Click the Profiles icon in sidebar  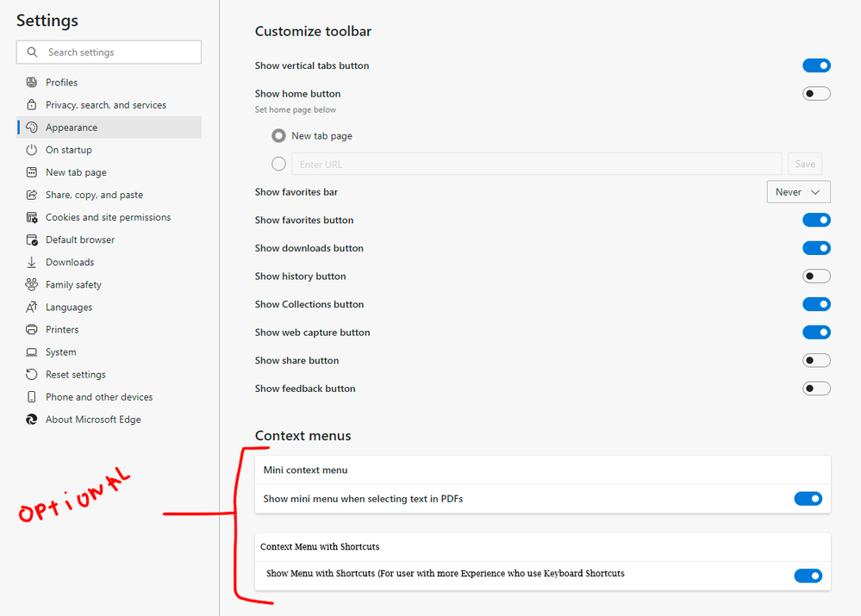click(x=32, y=83)
